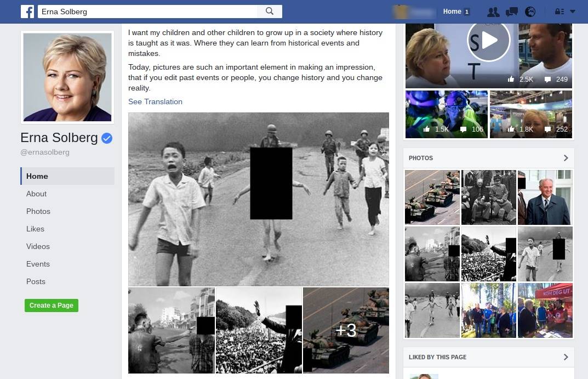The width and height of the screenshot is (588, 379).
Task: Play the featured video
Action: 488,40
